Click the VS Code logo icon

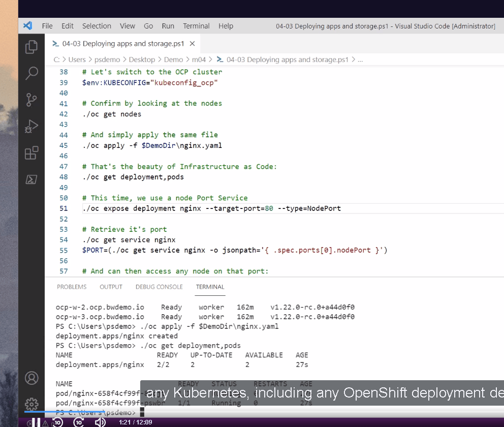point(27,26)
